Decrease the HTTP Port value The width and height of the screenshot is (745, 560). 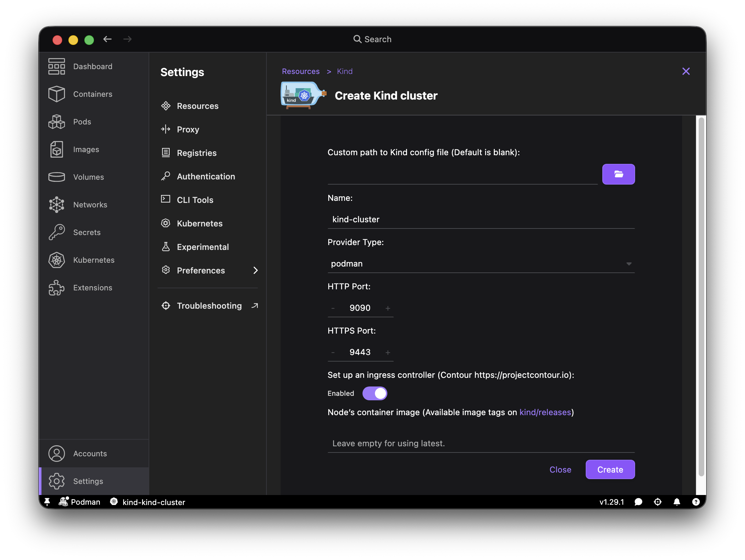click(333, 308)
